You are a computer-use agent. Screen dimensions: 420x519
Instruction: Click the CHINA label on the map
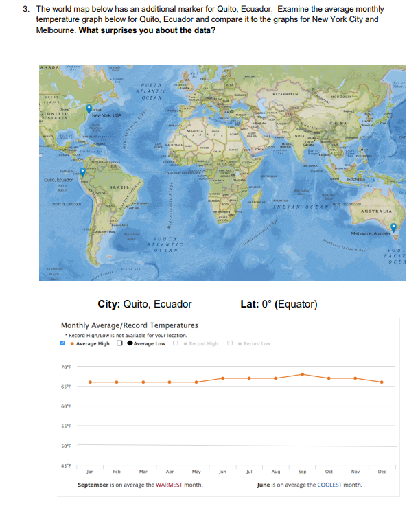coord(338,123)
